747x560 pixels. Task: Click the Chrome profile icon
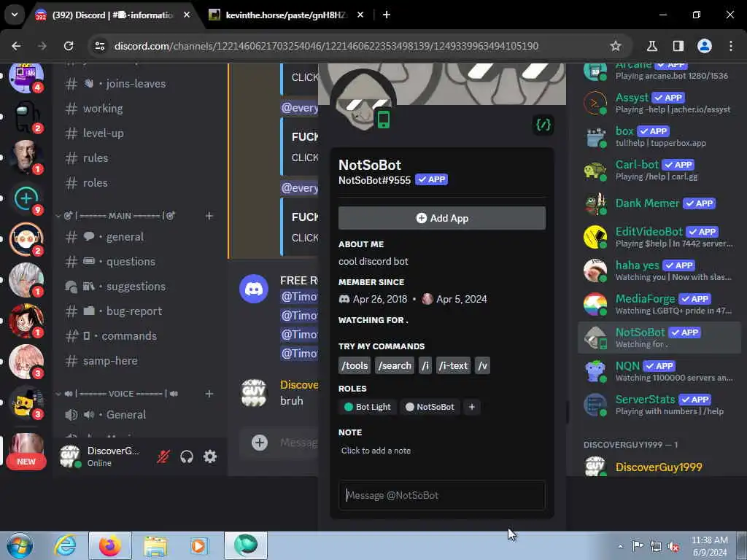pos(704,46)
